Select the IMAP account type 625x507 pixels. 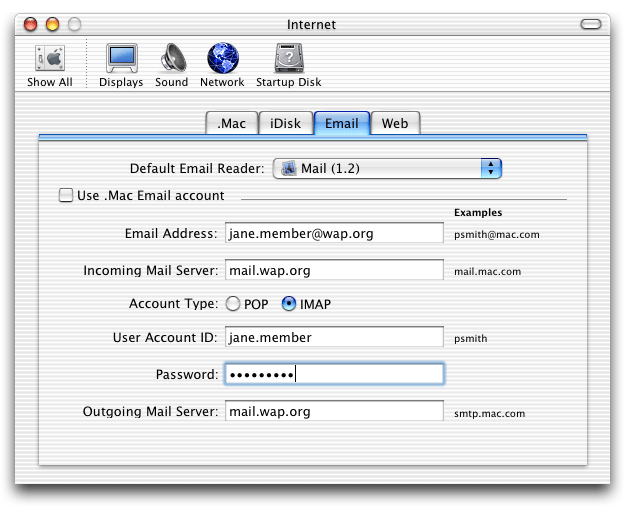coord(289,304)
